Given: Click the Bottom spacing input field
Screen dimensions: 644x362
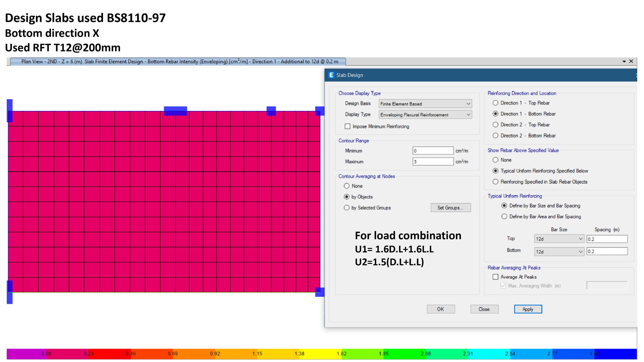Looking at the screenshot, I should (607, 252).
